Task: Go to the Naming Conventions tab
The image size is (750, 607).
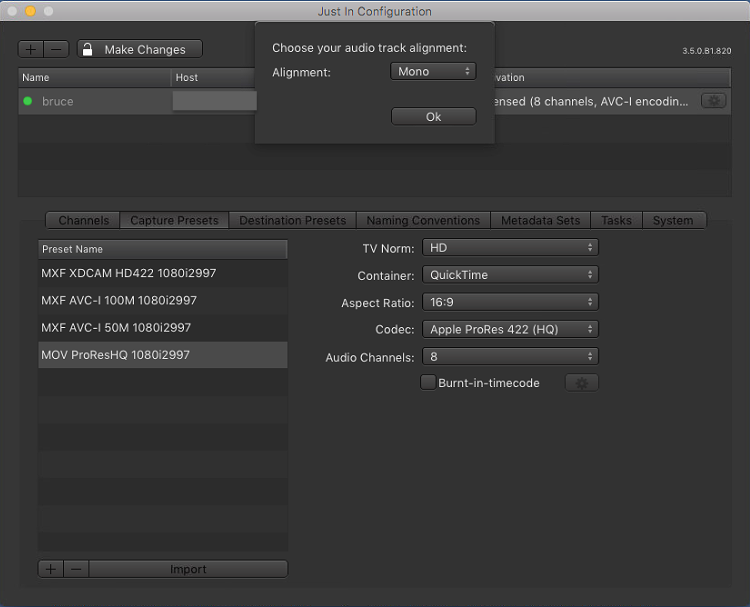Action: pos(423,221)
